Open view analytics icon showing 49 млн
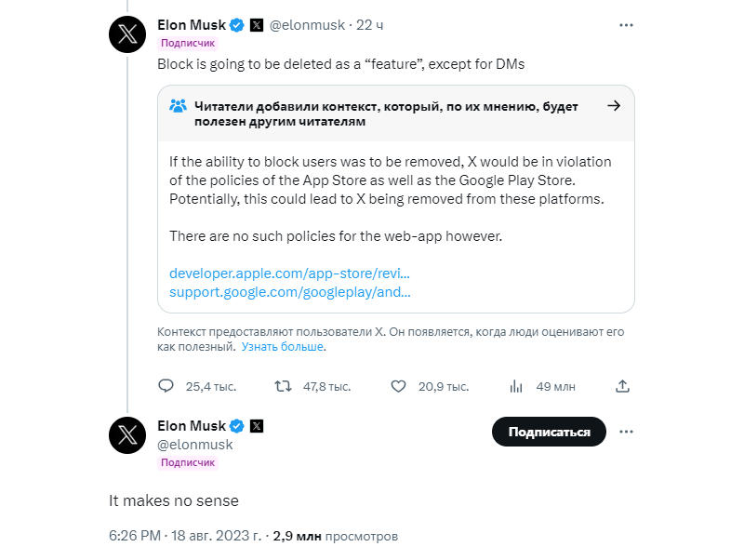 pos(515,386)
